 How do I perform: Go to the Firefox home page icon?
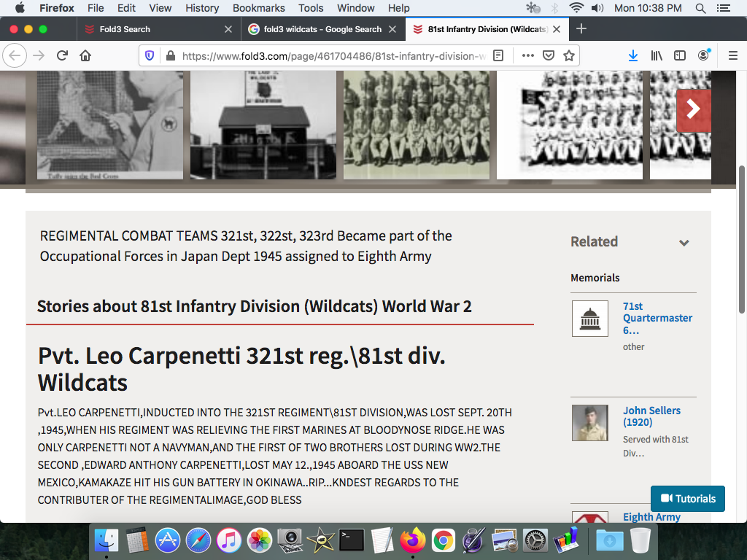pos(85,55)
